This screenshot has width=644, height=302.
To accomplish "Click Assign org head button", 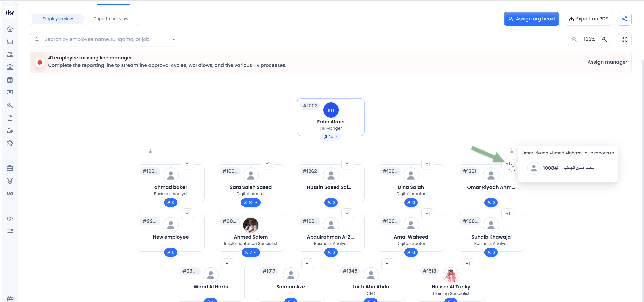I will (531, 19).
